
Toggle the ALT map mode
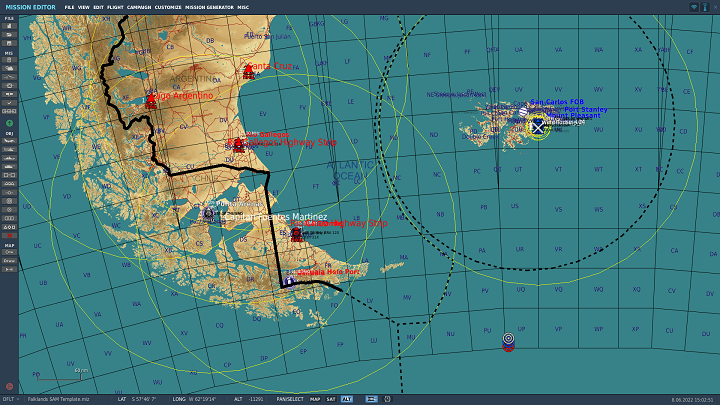tap(346, 399)
